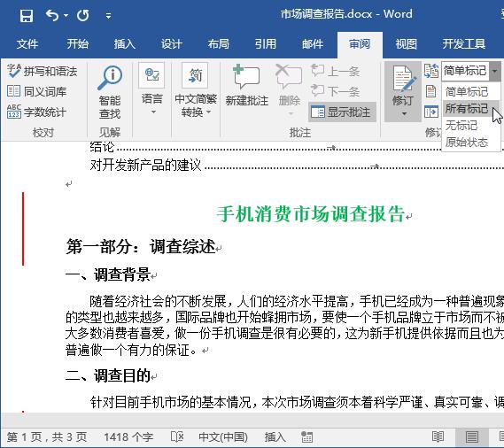This screenshot has height=448, width=504.
Task: Collapse the markup display combo box arrow
Action: click(x=495, y=71)
